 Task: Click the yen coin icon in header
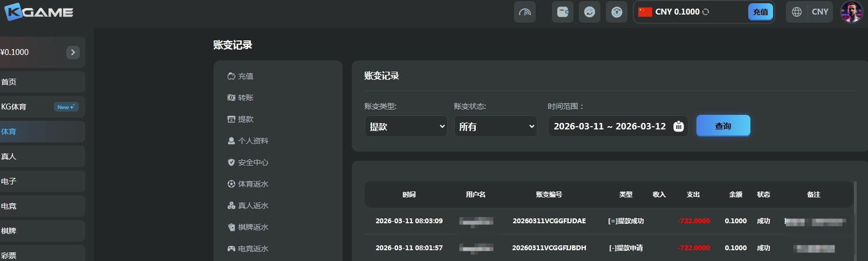point(617,12)
